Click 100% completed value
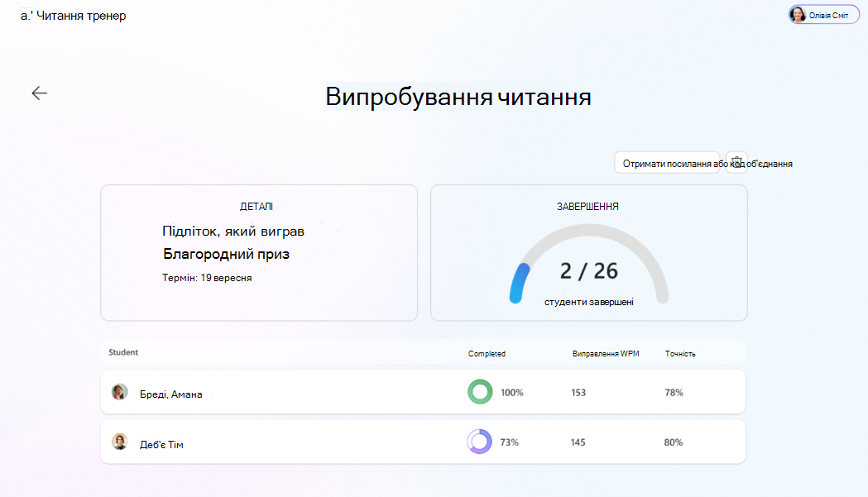Screen dimensions: 868x497 [512, 393]
